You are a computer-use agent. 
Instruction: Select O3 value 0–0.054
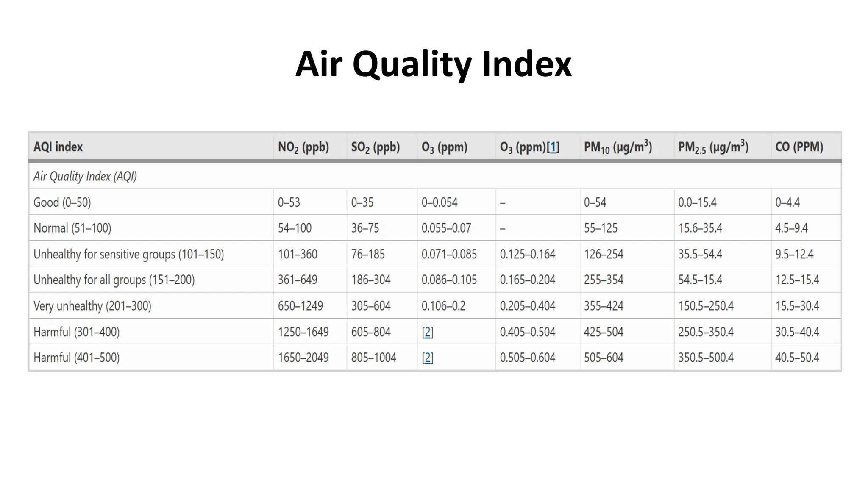(x=440, y=202)
